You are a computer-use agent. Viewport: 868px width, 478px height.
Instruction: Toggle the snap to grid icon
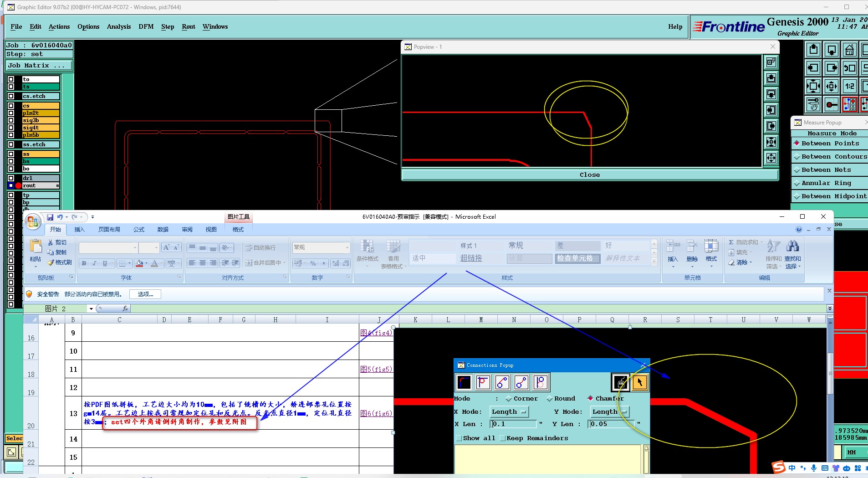point(832,104)
